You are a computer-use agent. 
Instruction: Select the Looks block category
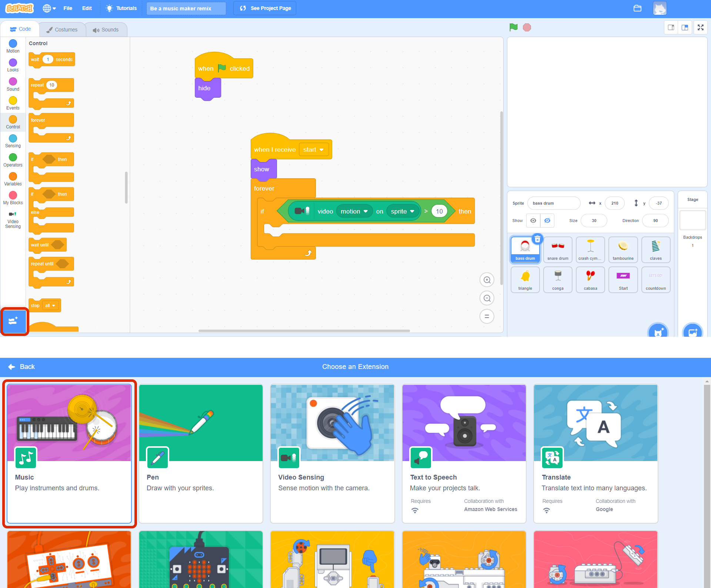point(13,65)
